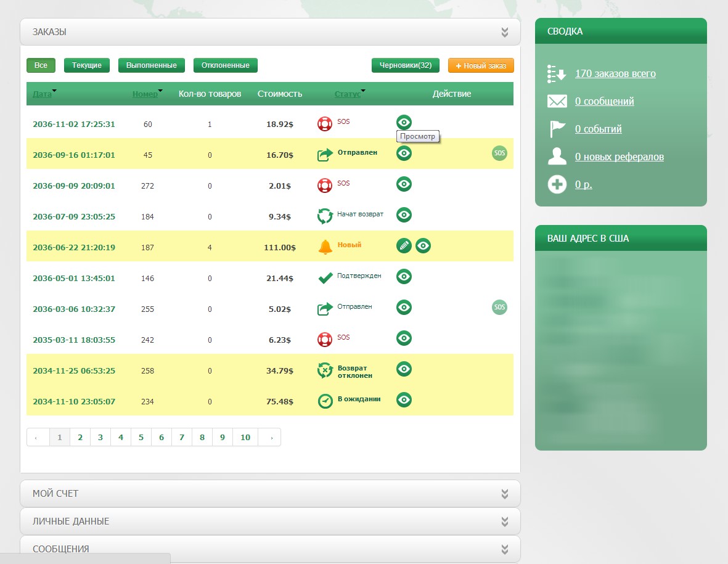View details of order 184

tap(404, 215)
